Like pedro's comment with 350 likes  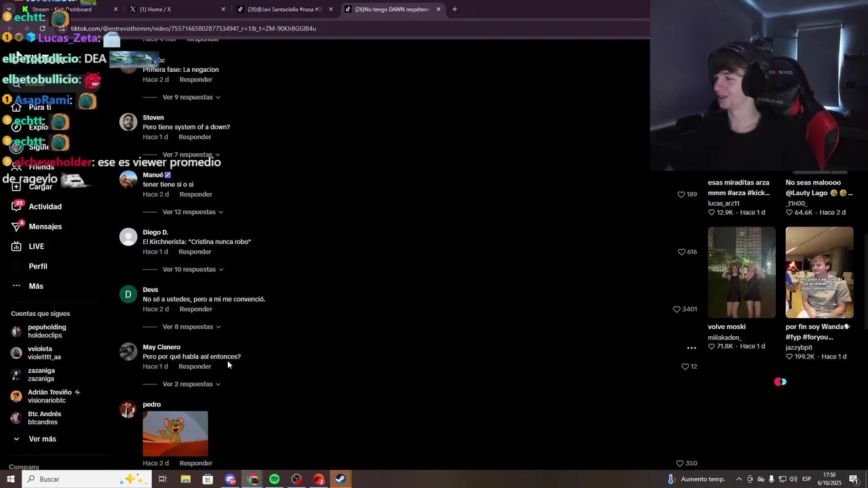pyautogui.click(x=679, y=464)
